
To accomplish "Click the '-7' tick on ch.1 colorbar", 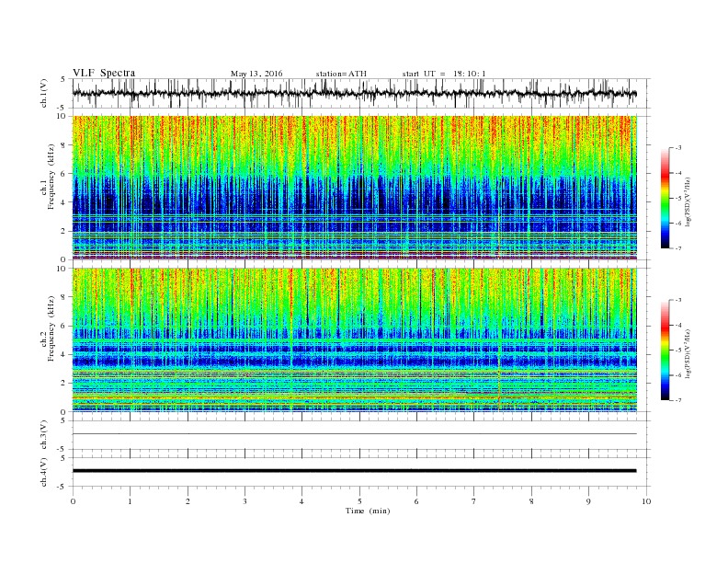I will coord(678,248).
